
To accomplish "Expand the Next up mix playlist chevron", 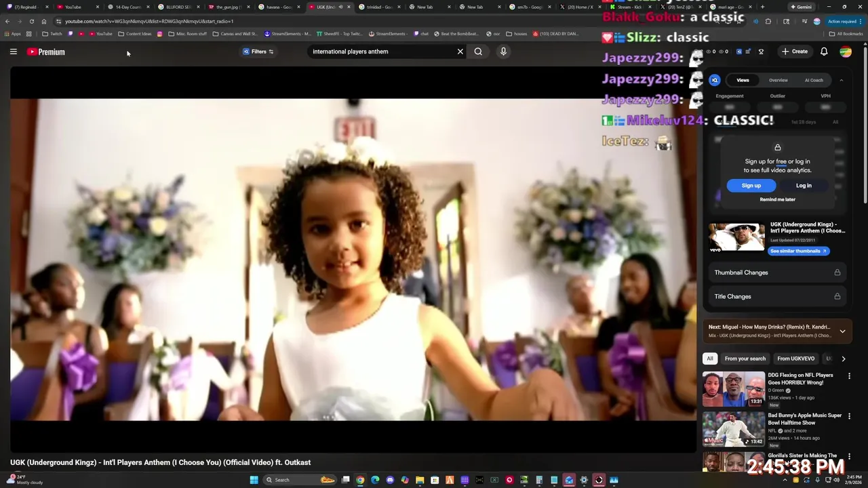I will point(842,331).
